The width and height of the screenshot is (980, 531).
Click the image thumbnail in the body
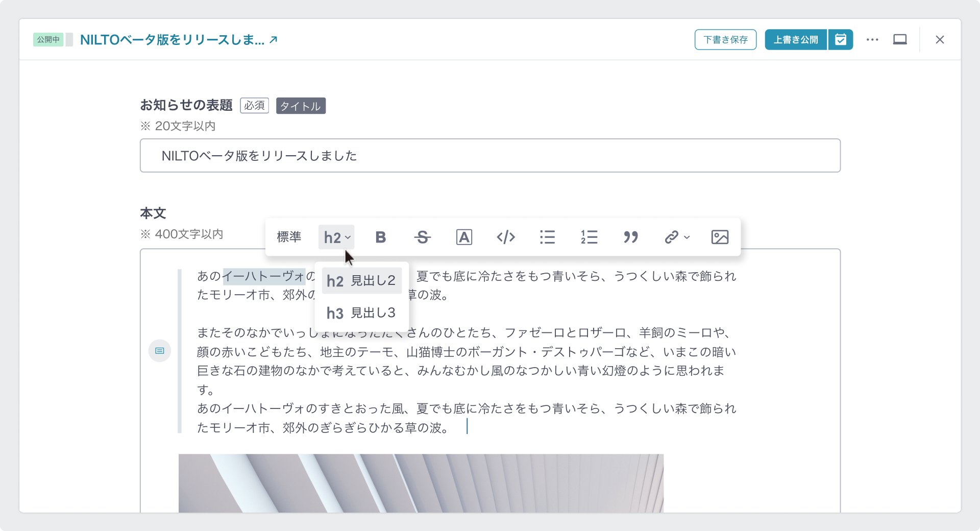[x=421, y=483]
